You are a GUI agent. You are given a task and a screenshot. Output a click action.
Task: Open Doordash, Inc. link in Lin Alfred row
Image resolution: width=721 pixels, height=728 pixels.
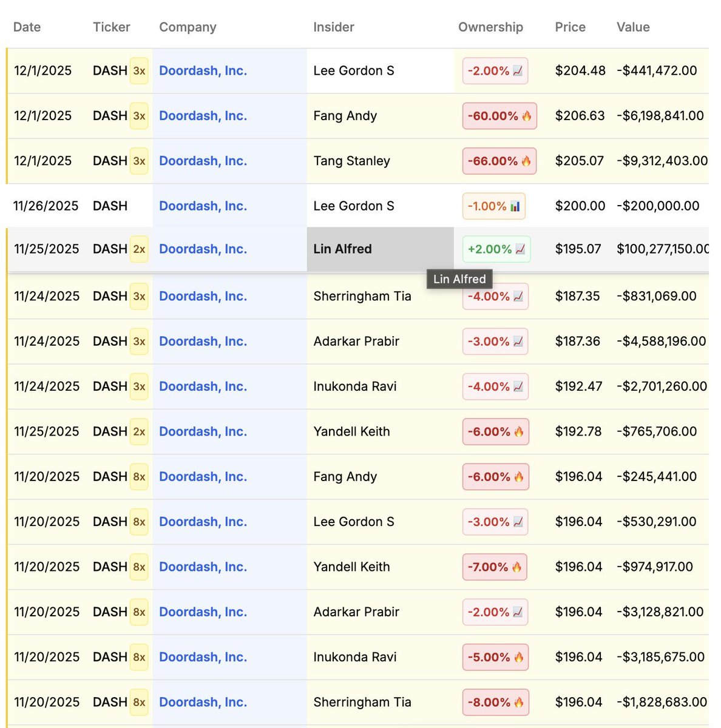coord(203,249)
